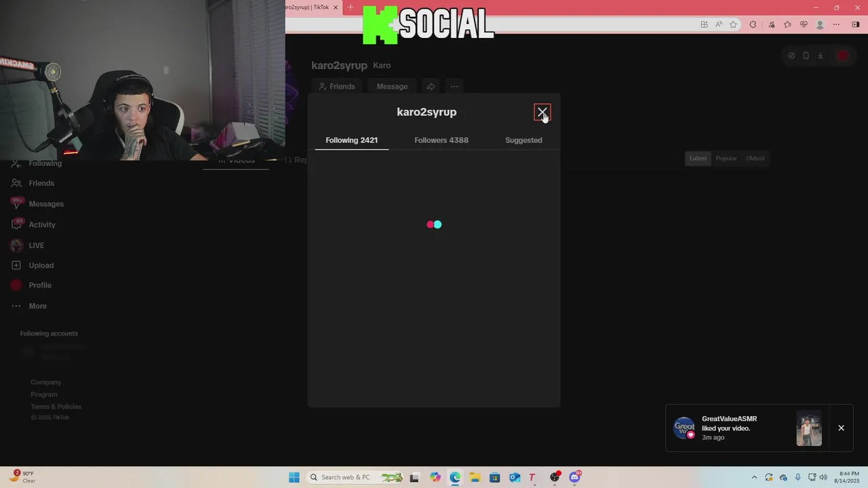Image resolution: width=868 pixels, height=488 pixels.
Task: Open the weather widget showing 90°F
Action: pyautogui.click(x=22, y=477)
